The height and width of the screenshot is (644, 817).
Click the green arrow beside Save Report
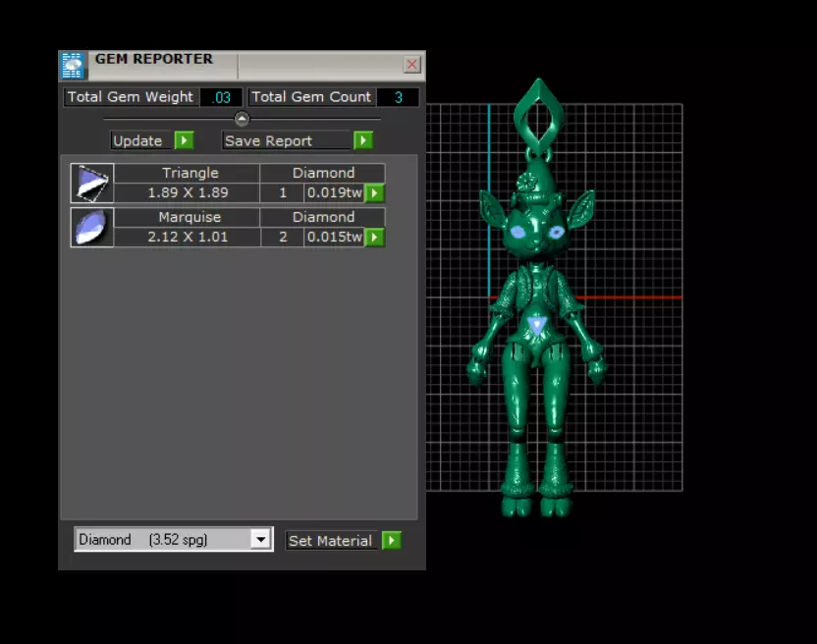coord(363,140)
